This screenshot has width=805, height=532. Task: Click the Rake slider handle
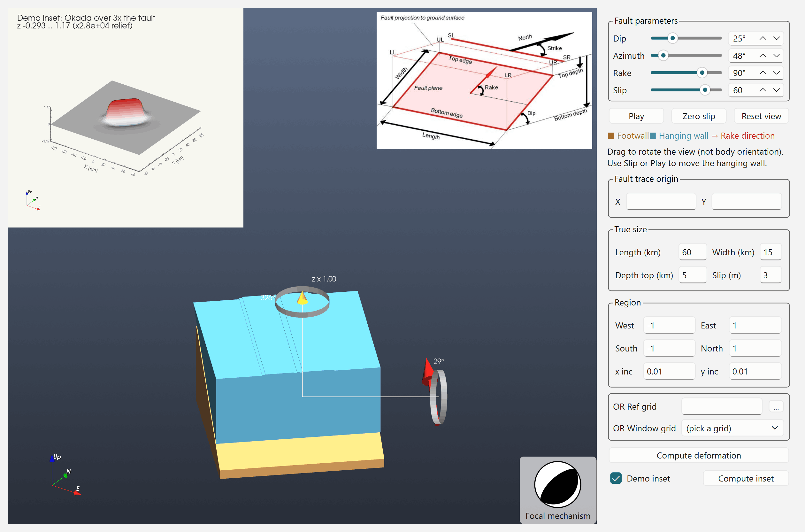point(702,73)
